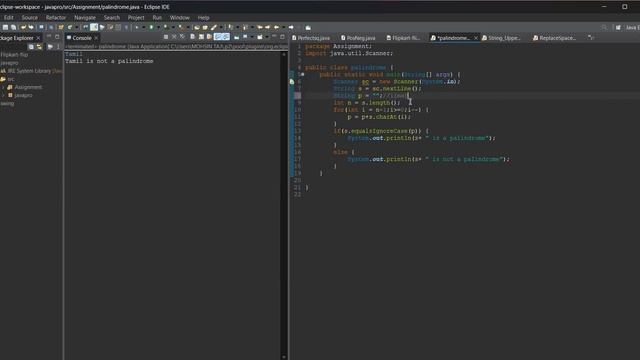Switch to the PosNeg.java editor tab
The image size is (640, 360).
tap(358, 38)
